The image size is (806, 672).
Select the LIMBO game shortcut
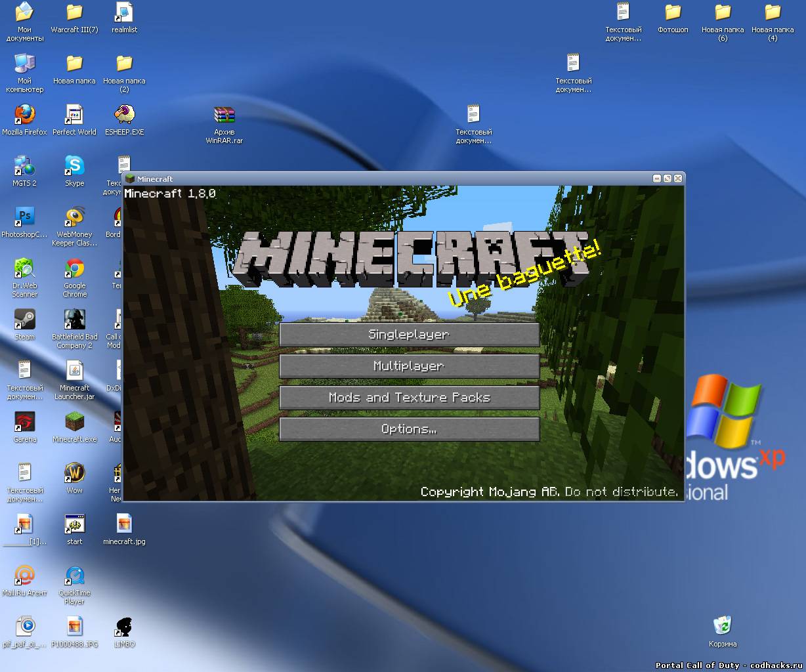[x=124, y=626]
